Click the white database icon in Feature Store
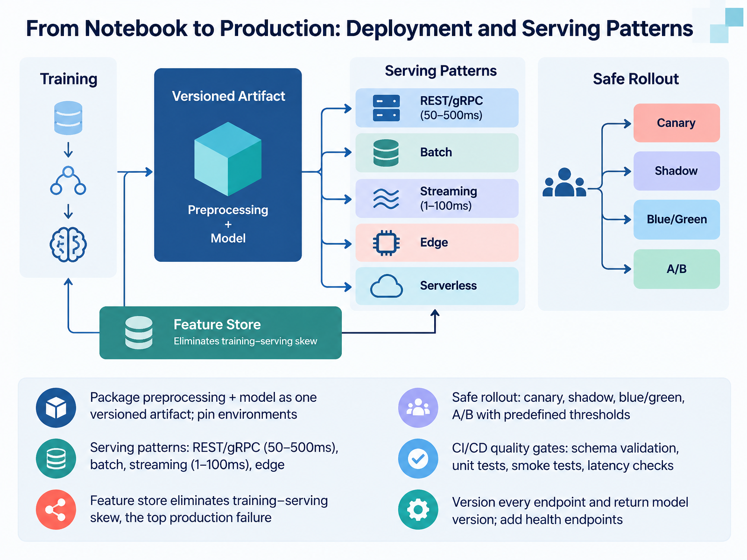 click(139, 333)
